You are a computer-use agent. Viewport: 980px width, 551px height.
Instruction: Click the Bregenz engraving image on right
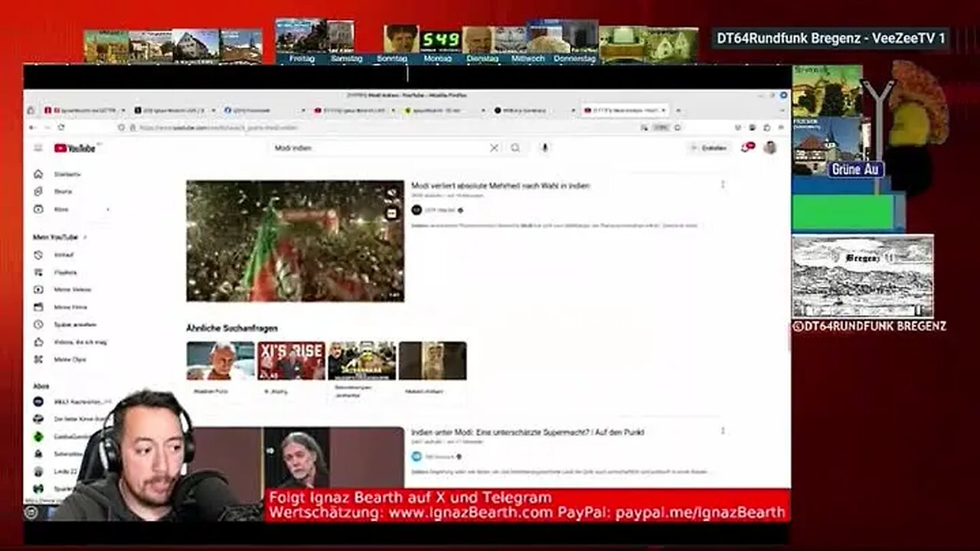pos(863,276)
